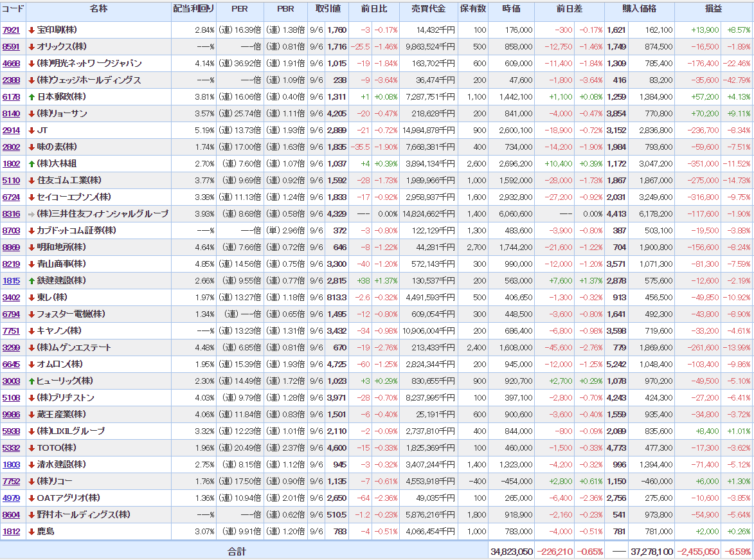Viewport: 754px width, 560px height.
Task: Open stock code 8591 link for オリックス
Action: (11, 47)
